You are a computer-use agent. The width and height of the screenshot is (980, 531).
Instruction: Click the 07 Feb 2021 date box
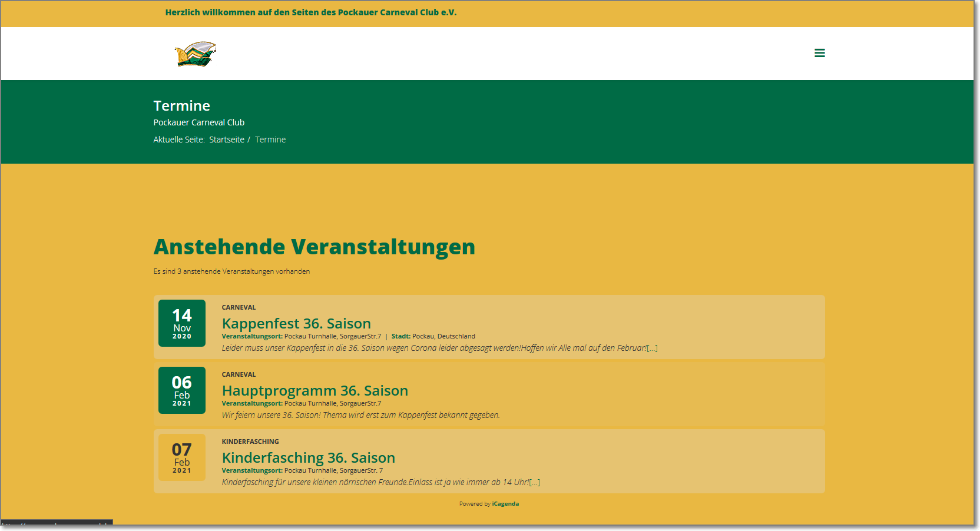181,457
